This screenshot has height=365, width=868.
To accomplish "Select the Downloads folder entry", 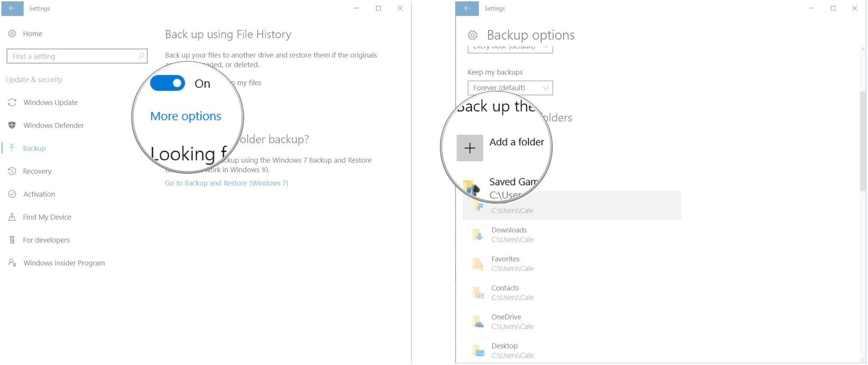I will (509, 235).
